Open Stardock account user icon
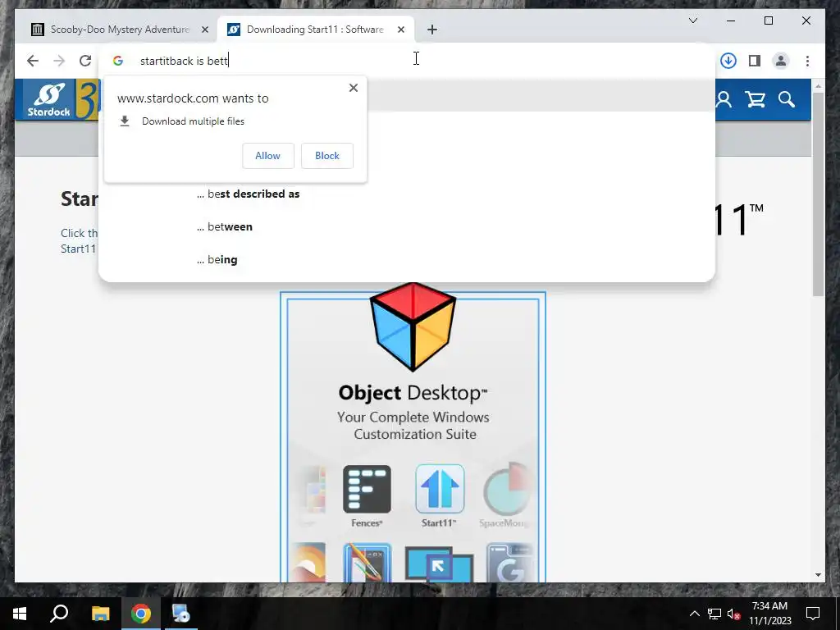The image size is (840, 630). click(x=724, y=99)
